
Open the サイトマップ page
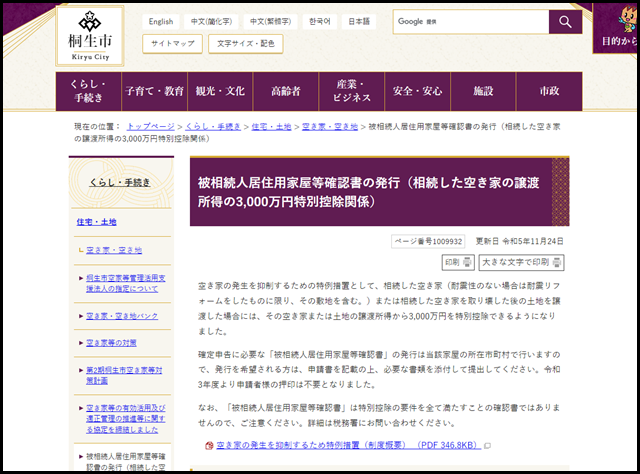(x=171, y=44)
